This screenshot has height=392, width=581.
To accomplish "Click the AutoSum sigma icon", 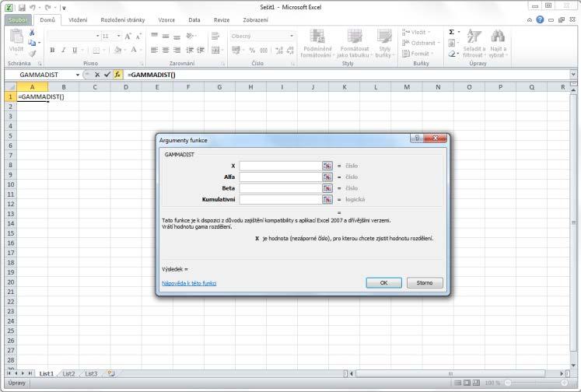I will coord(451,32).
